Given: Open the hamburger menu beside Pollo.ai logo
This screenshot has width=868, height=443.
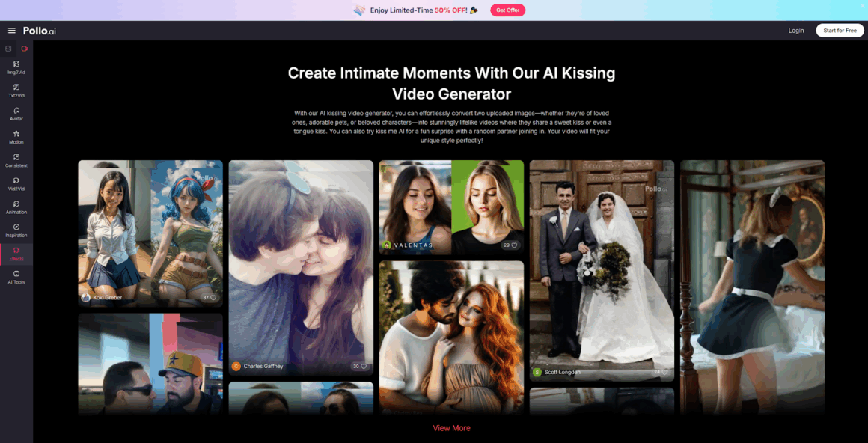Looking at the screenshot, I should tap(12, 31).
